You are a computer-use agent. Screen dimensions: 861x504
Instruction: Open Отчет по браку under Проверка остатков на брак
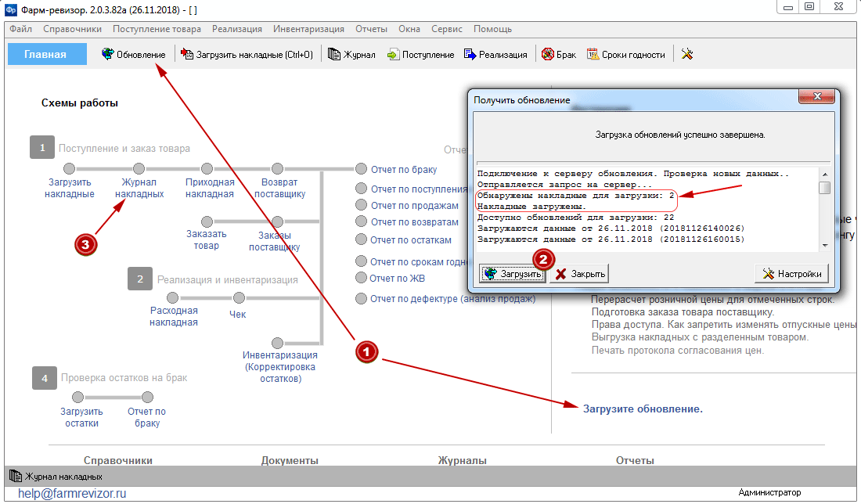(146, 417)
